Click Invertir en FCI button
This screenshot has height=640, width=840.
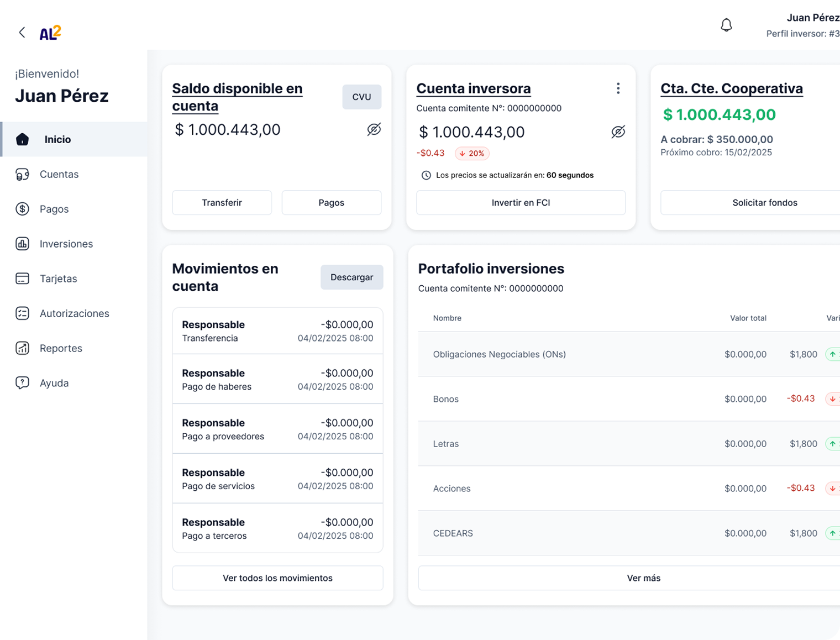521,203
